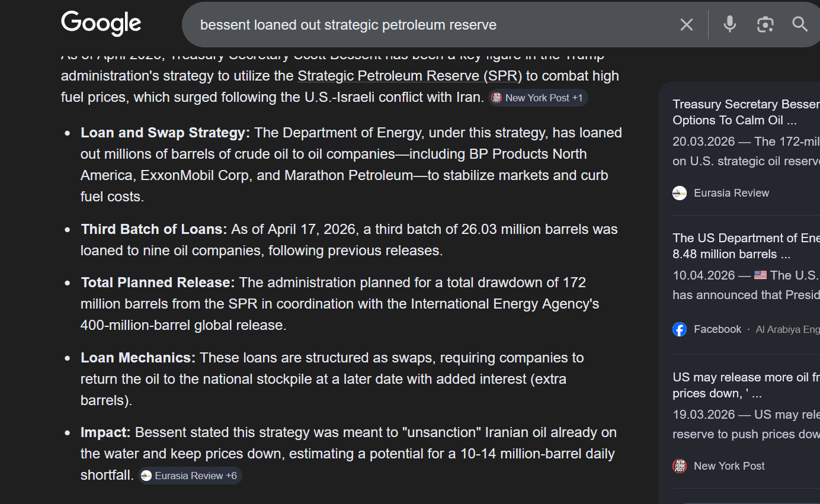The height and width of the screenshot is (504, 820).
Task: Click the Eurasia Review source icon in sidebar
Action: coord(680,193)
